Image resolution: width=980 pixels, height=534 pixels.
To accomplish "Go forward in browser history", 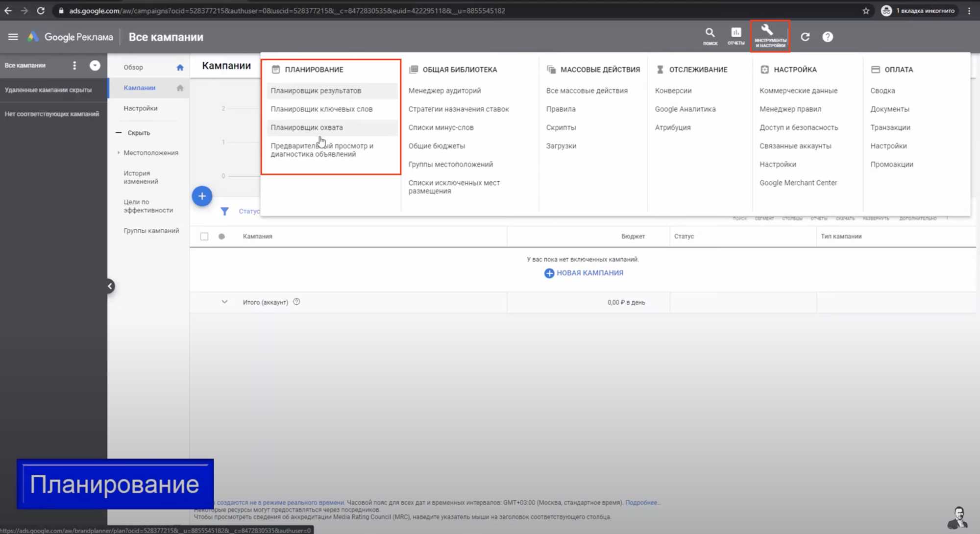I will pyautogui.click(x=24, y=10).
